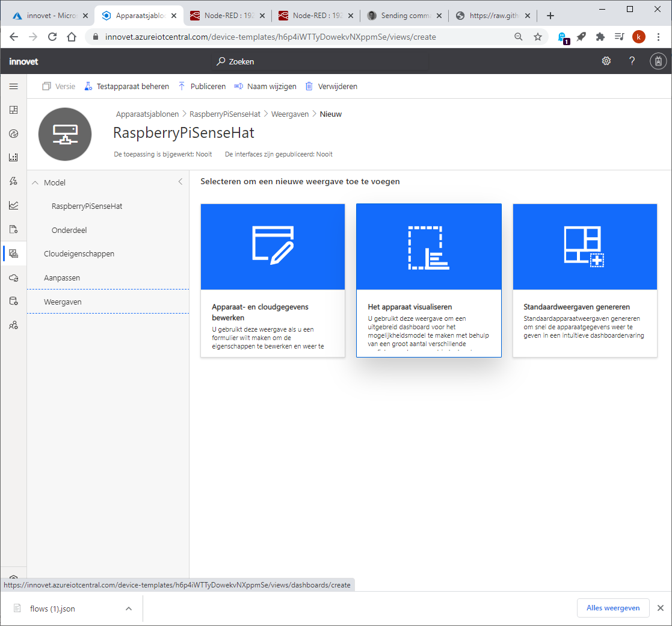Open the hamburger navigation menu
Viewport: 672px width, 626px height.
pos(13,86)
